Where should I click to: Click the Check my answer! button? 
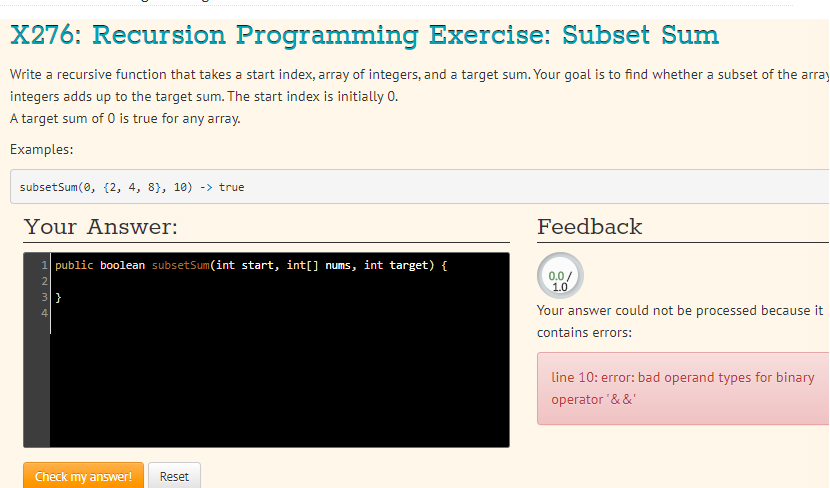point(83,476)
